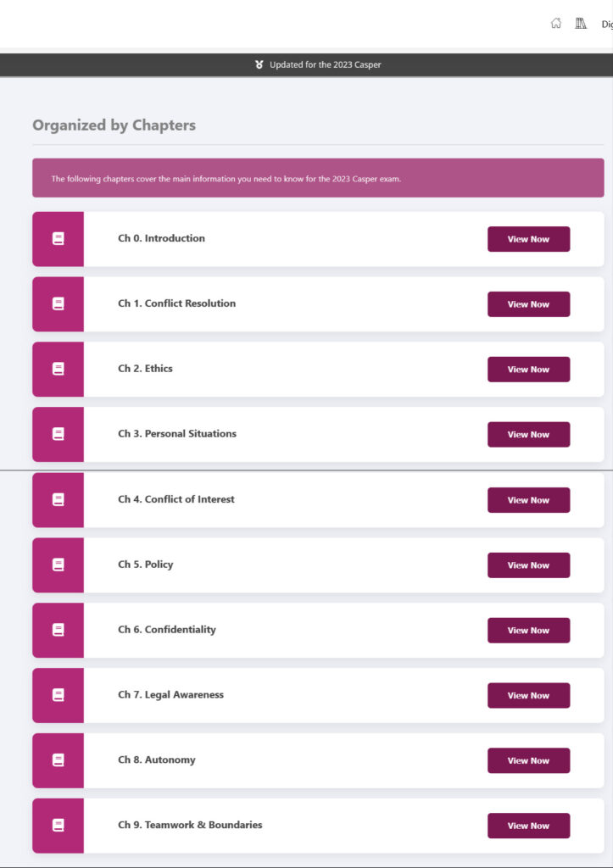Click the Ch 8. Autonomy title

click(157, 759)
